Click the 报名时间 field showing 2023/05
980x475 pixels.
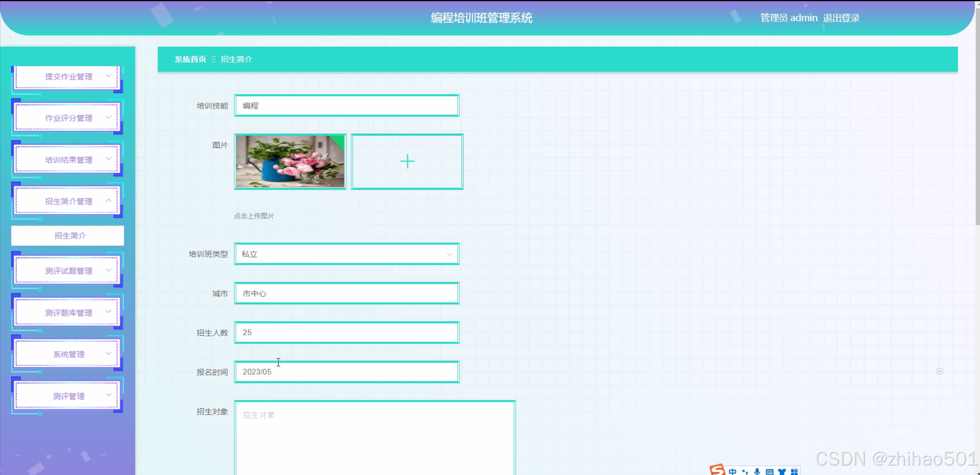pyautogui.click(x=347, y=372)
